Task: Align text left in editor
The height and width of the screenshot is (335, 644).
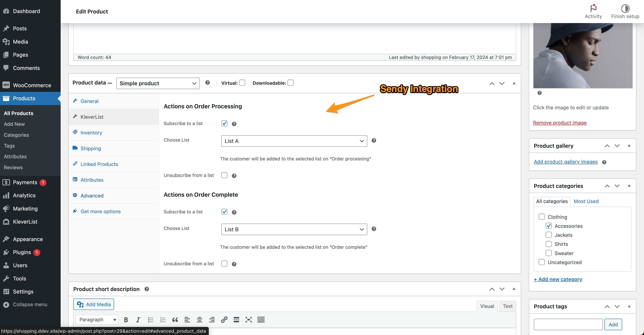Action: (187, 319)
